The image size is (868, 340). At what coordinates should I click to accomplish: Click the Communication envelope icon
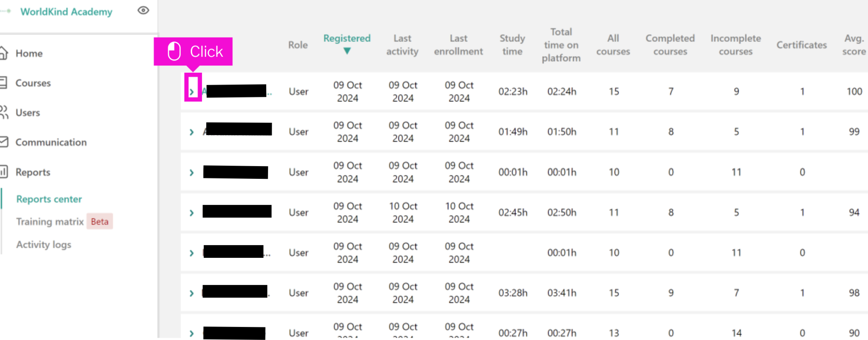coord(4,142)
